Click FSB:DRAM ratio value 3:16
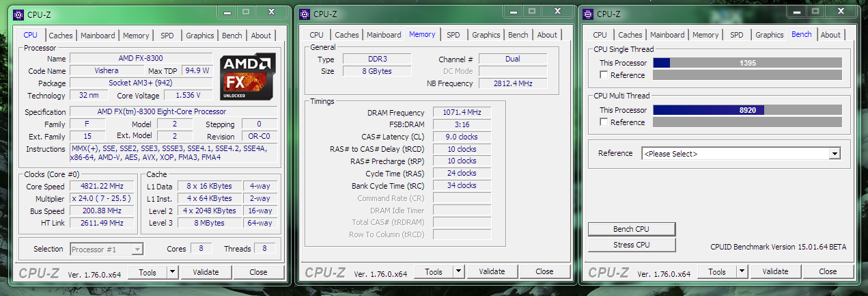This screenshot has width=868, height=296. 461,125
